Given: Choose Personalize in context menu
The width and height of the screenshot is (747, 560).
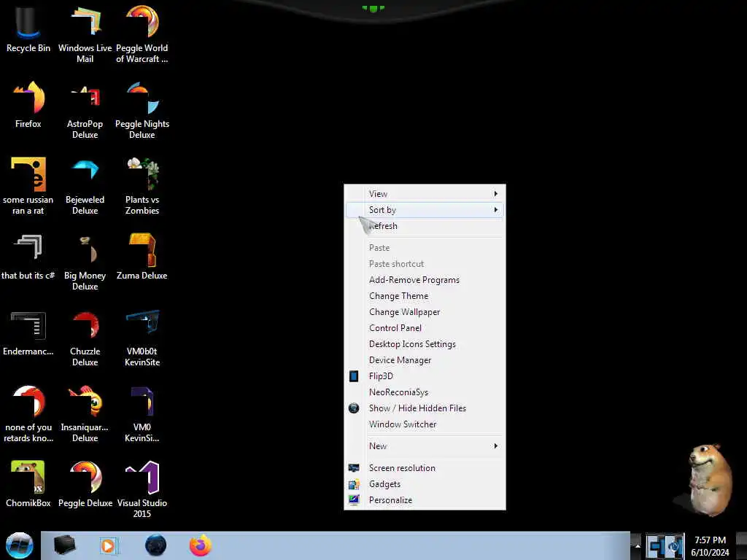Looking at the screenshot, I should pyautogui.click(x=425, y=500).
